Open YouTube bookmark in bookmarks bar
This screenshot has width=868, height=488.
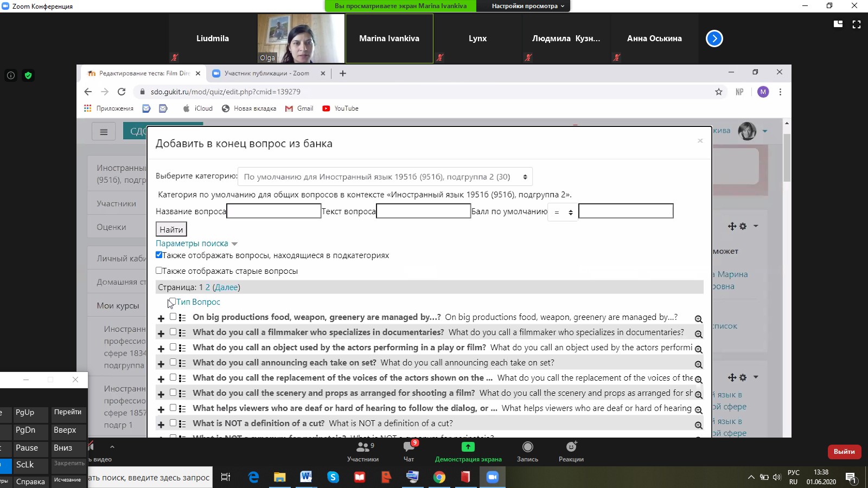pos(341,108)
